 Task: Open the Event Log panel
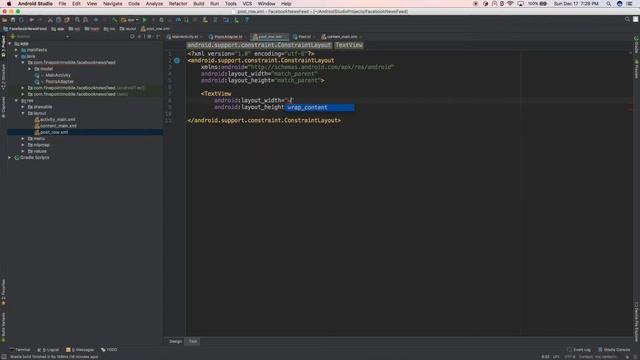579,350
